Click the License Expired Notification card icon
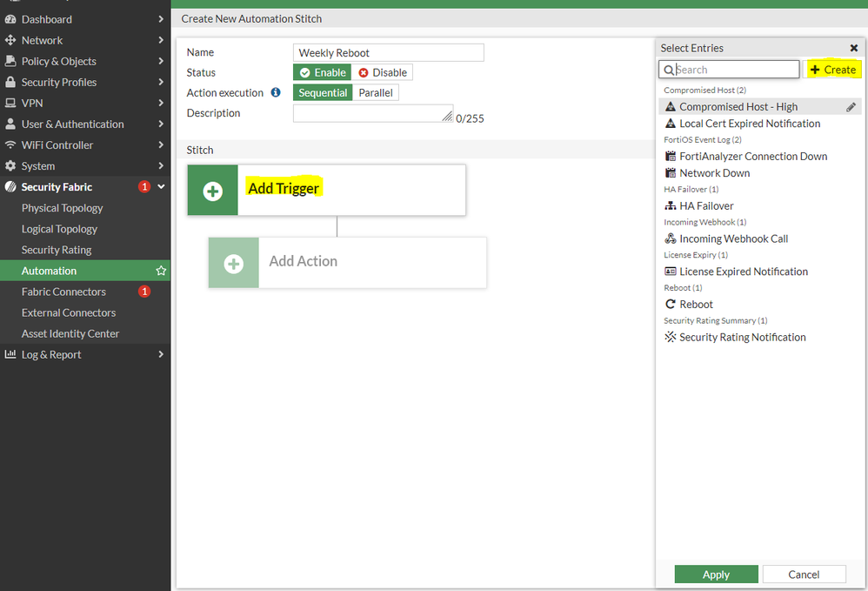Image resolution: width=868 pixels, height=591 pixels. tap(671, 272)
